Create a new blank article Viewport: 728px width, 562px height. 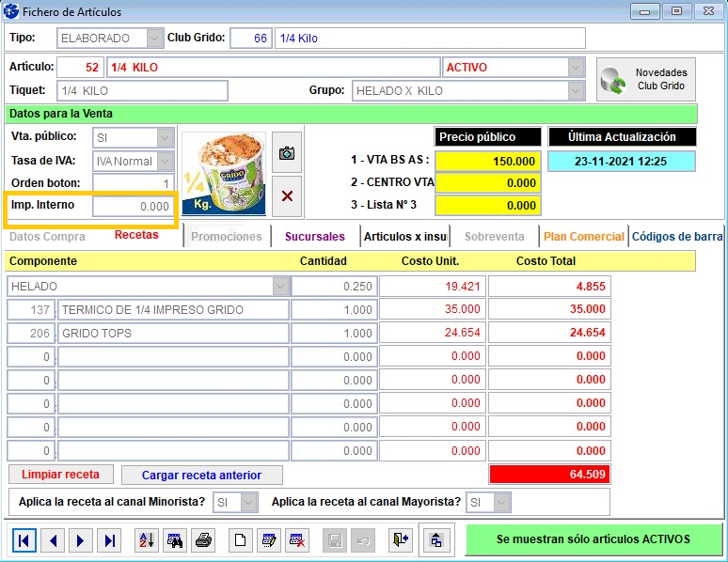(241, 540)
